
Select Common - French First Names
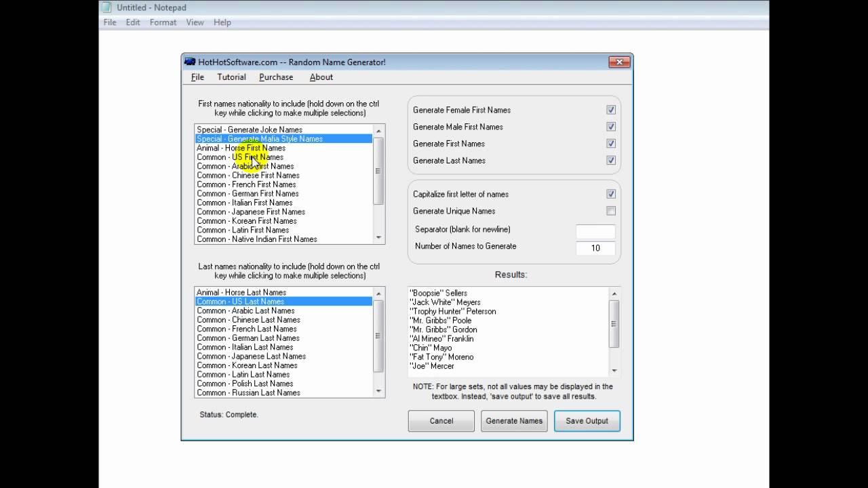coord(283,184)
